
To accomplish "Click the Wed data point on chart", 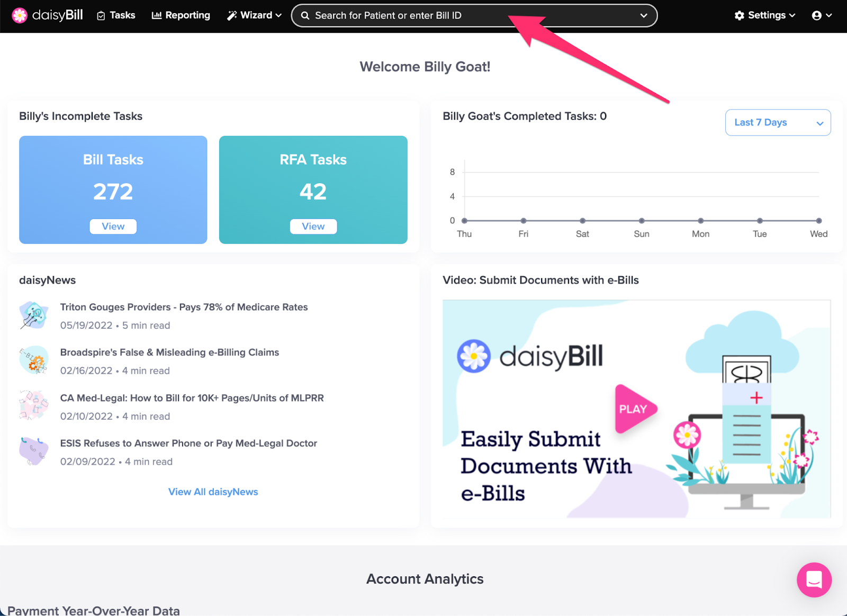I will point(818,221).
